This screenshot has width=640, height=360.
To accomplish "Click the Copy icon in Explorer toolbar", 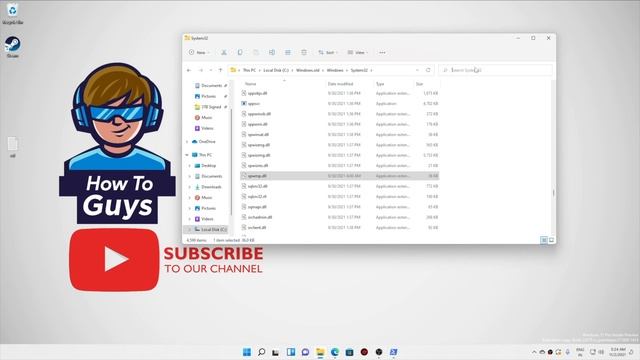I will point(240,52).
